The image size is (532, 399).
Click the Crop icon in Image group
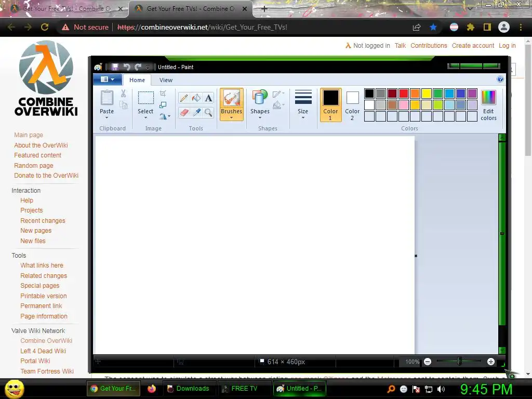tap(163, 94)
